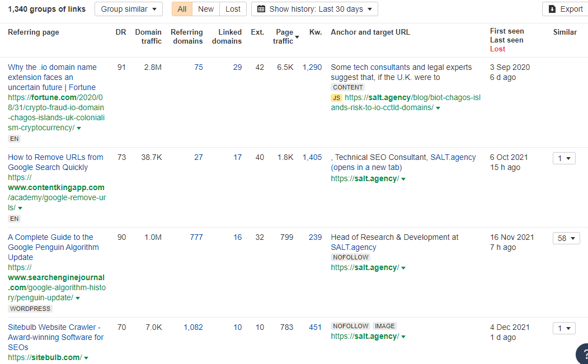Open Similar dropdown for the contentking row

(x=564, y=158)
